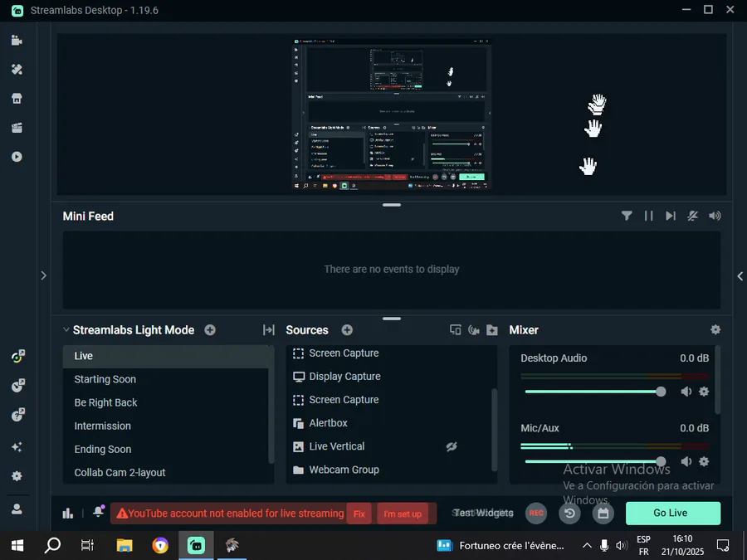
Task: Select the Display Capture source
Action: tap(388, 376)
